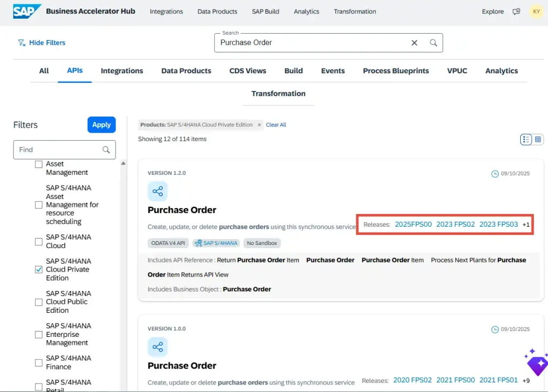Viewport: 548px width, 392px height.
Task: Select the list view icon
Action: pos(526,139)
